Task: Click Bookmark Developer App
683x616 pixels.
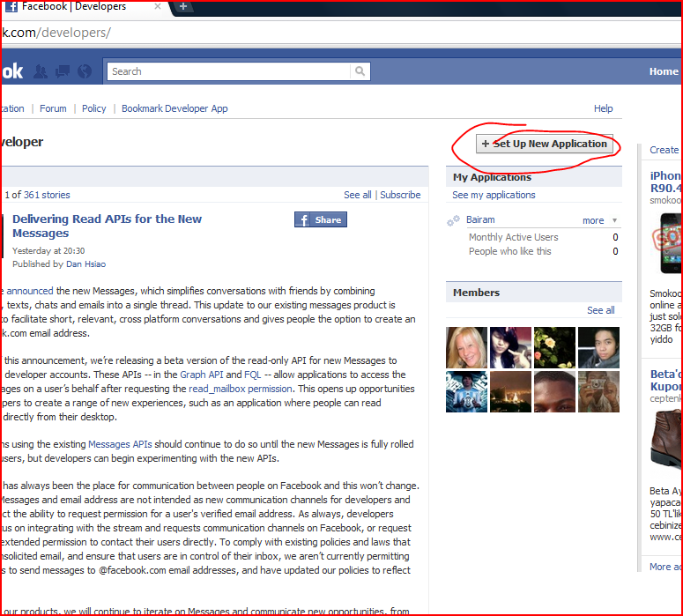Action: pyautogui.click(x=174, y=108)
